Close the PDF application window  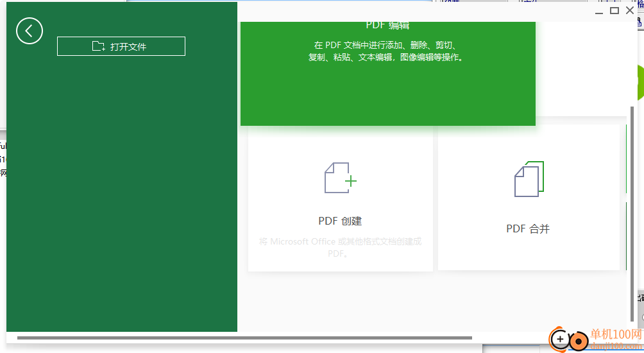tap(630, 11)
